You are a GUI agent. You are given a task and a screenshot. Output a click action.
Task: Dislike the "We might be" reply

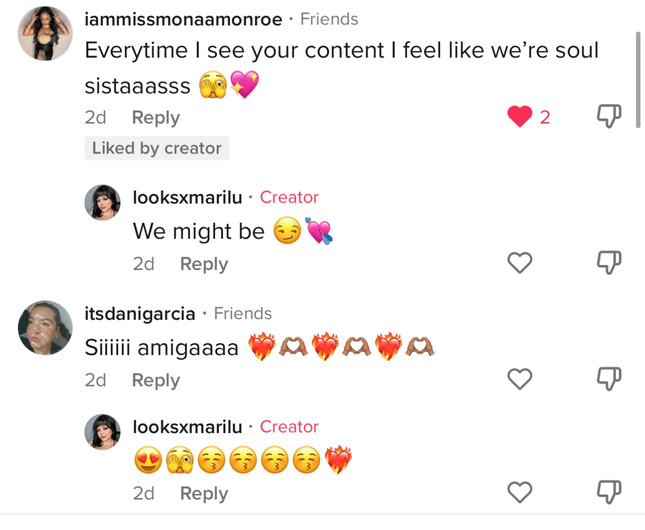tap(609, 263)
